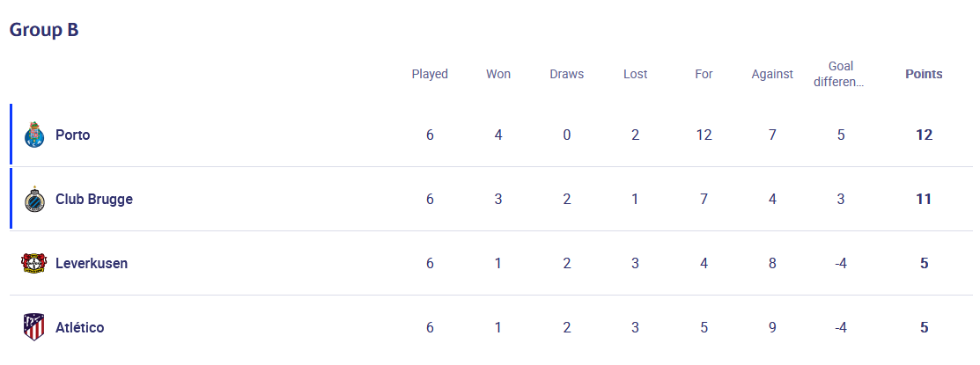Open the Club Brugge team link
Image resolution: width=980 pixels, height=365 pixels.
[93, 199]
